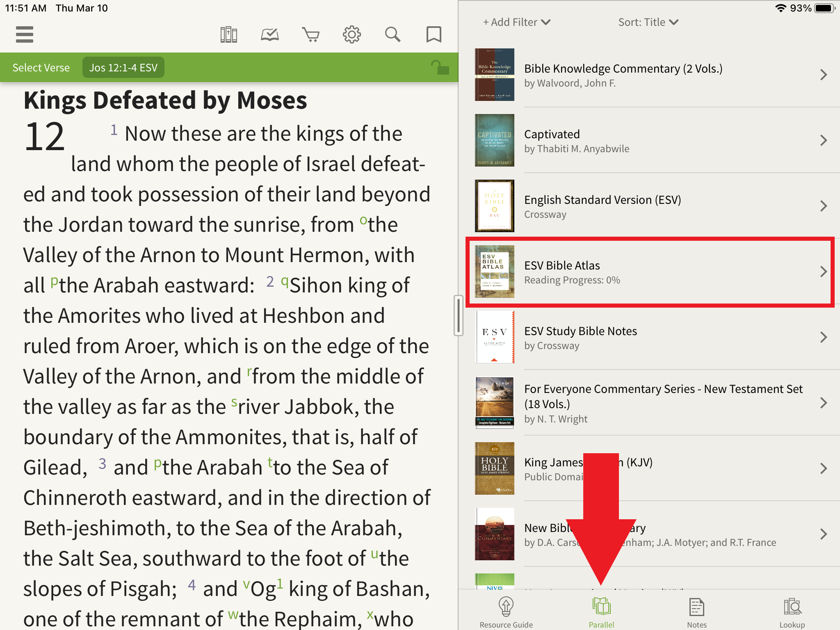Image resolution: width=840 pixels, height=630 pixels.
Task: Select 'by Thabiti M. Anyabwile' text
Action: [x=577, y=149]
